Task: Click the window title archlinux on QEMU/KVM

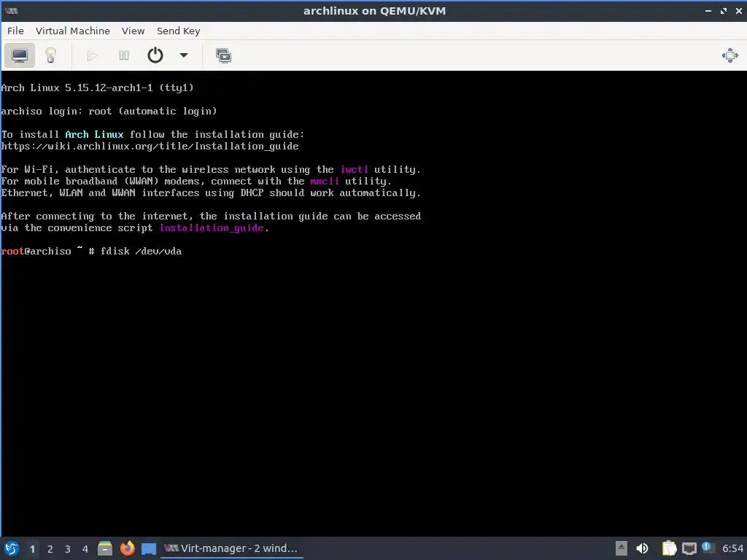Action: click(374, 11)
